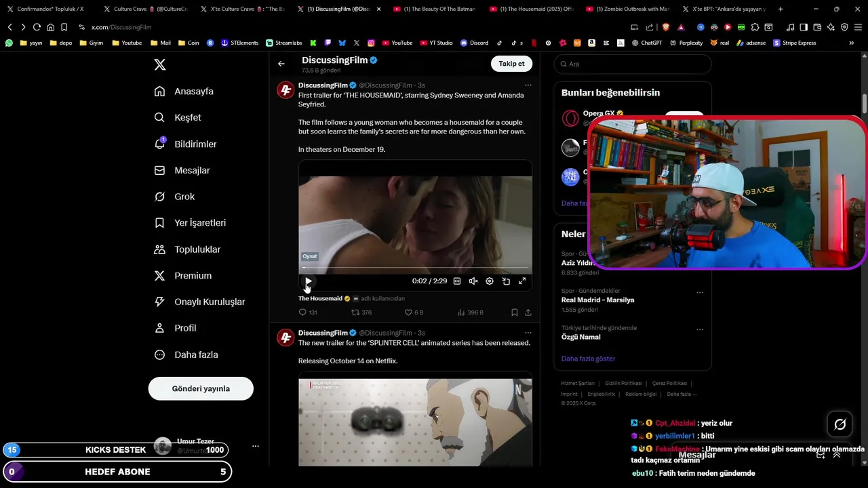Unmute the Housemaid video
868x488 pixels.
[x=473, y=281]
